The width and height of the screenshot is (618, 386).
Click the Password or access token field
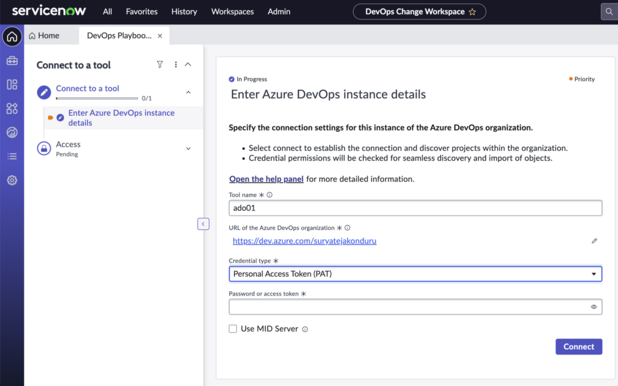(x=415, y=307)
